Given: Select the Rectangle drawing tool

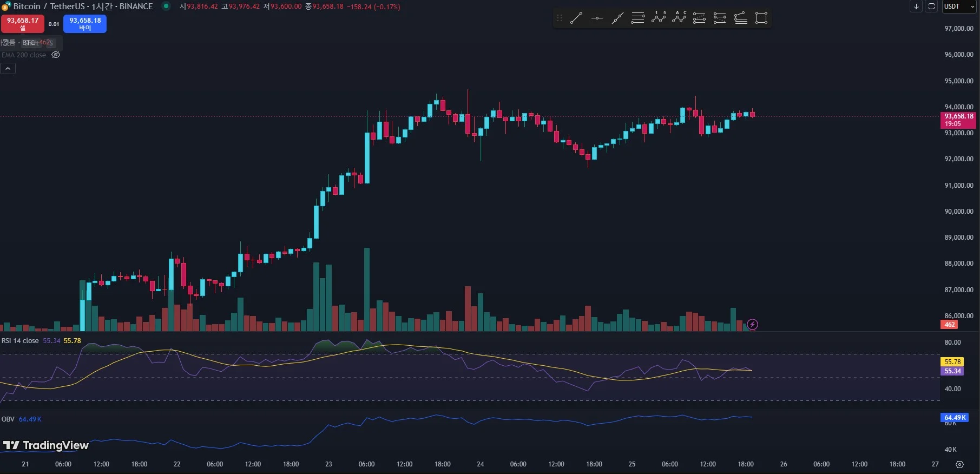Looking at the screenshot, I should [761, 18].
